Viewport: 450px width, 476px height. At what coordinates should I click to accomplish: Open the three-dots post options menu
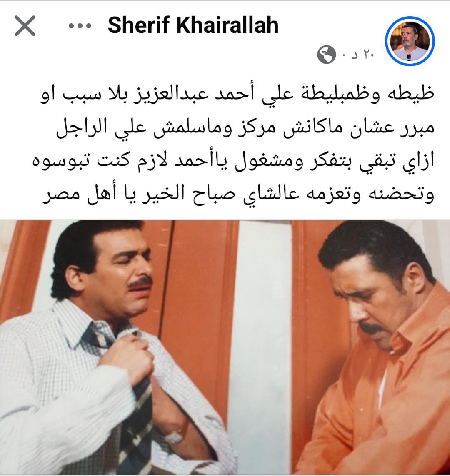tap(80, 26)
